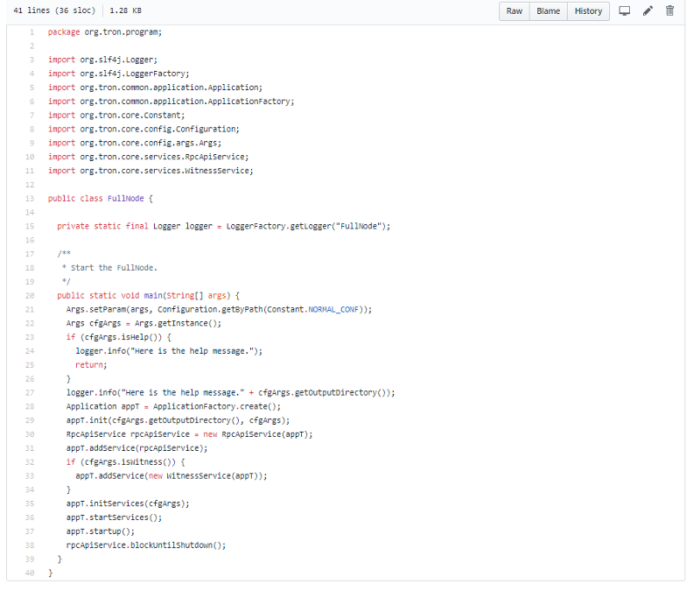
Task: Click the 'NORMAL_CONF' constant
Action: (333, 310)
